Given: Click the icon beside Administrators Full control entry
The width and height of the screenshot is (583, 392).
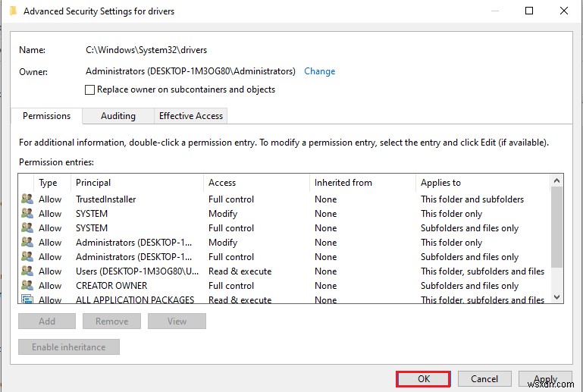Looking at the screenshot, I should point(27,256).
